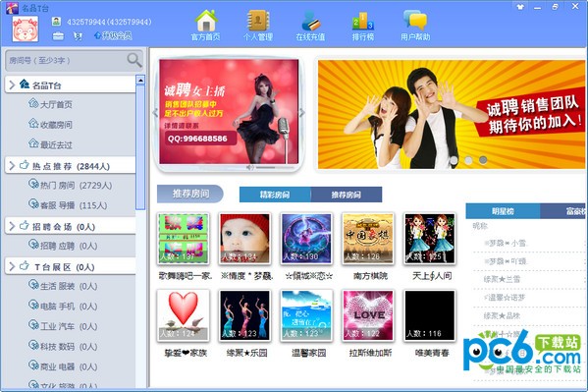This screenshot has width=588, height=392.
Task: Click the magnifier search icon
Action: point(134,60)
